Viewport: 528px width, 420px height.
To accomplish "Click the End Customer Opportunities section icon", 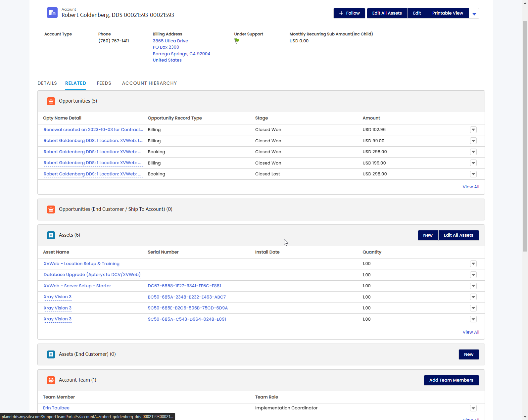I will pos(51,210).
